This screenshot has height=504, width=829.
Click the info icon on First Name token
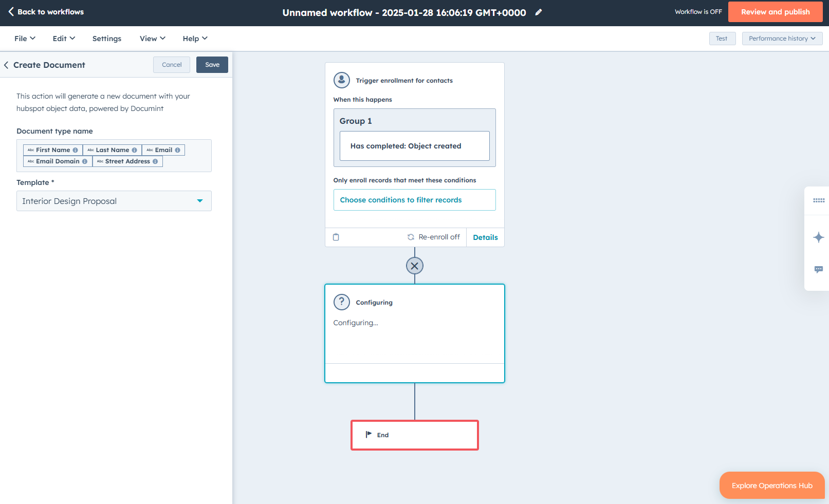(76, 150)
